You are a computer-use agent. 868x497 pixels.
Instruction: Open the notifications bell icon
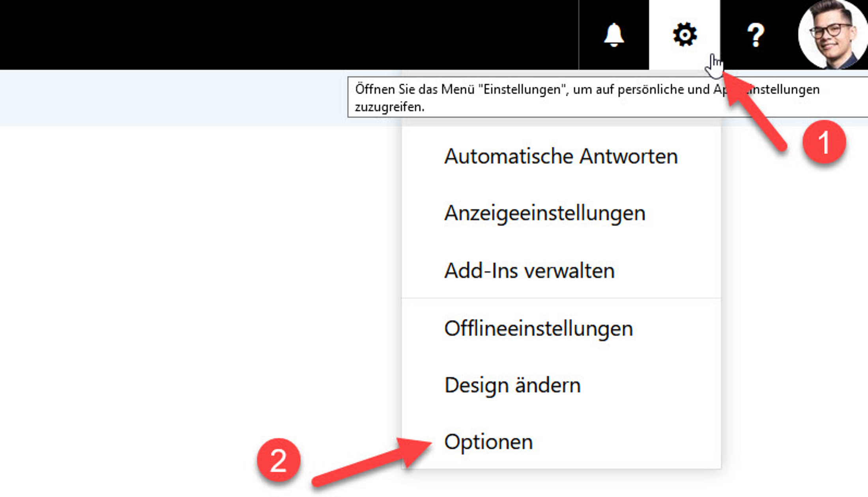click(614, 35)
